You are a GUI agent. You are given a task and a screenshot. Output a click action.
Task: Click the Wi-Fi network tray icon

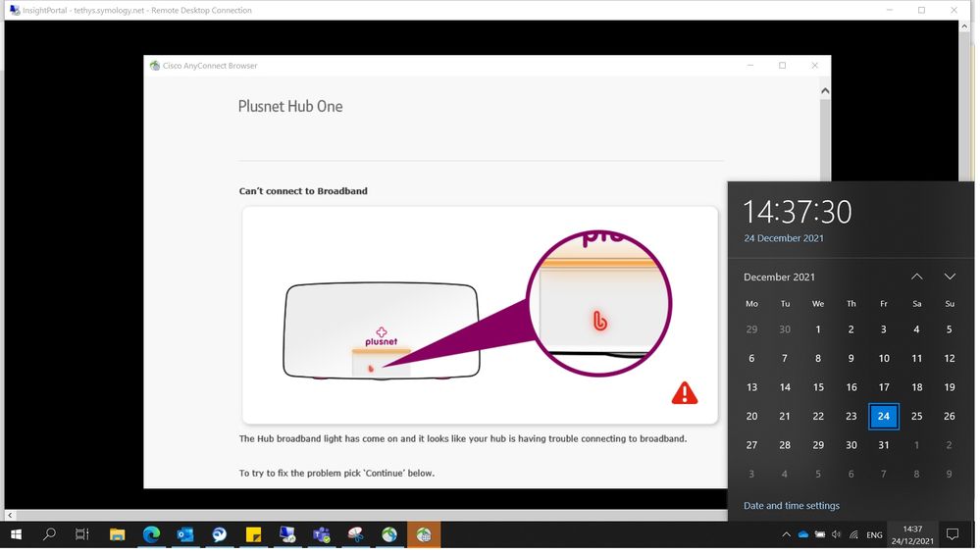pyautogui.click(x=852, y=535)
